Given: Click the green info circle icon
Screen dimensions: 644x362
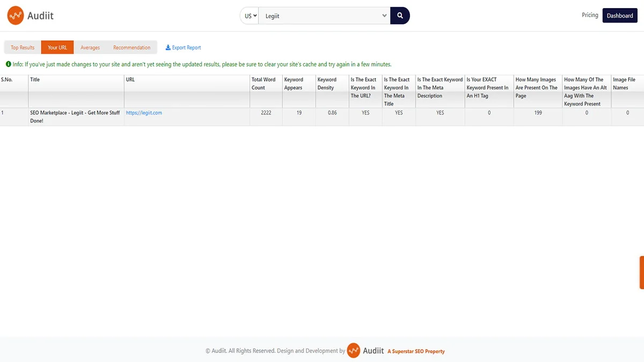Looking at the screenshot, I should click(9, 64).
